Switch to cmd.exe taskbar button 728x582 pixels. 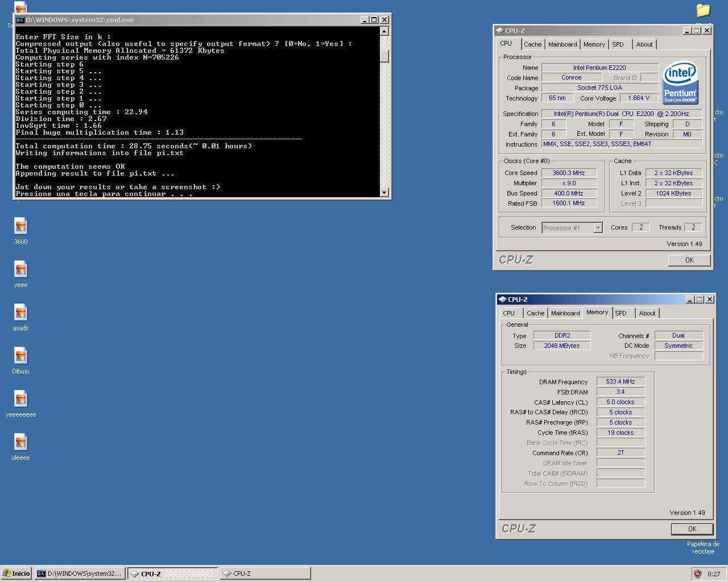80,573
